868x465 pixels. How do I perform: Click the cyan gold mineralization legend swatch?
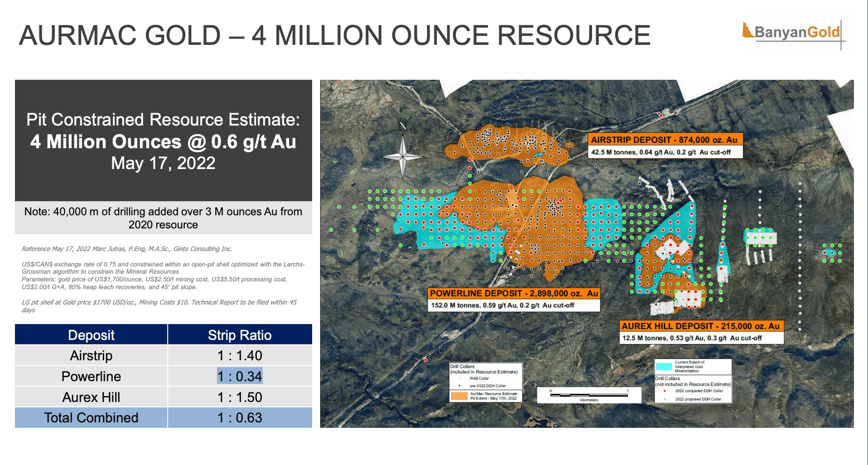coord(664,367)
